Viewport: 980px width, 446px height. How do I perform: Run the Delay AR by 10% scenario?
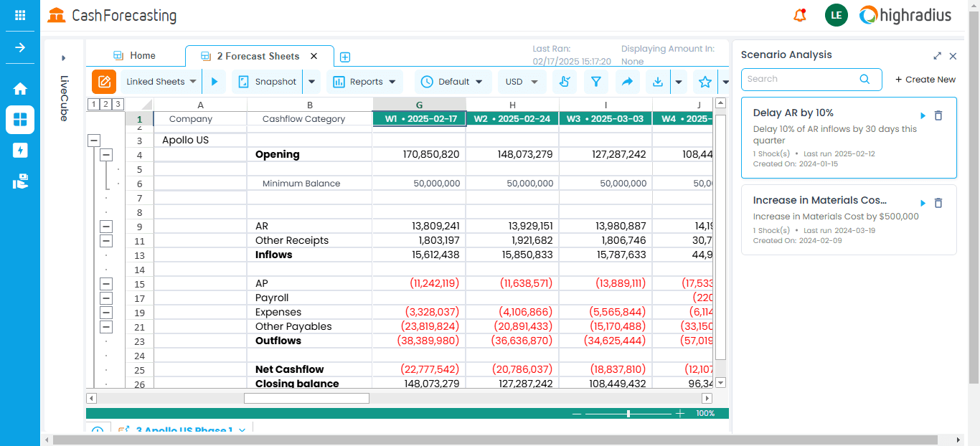(923, 115)
